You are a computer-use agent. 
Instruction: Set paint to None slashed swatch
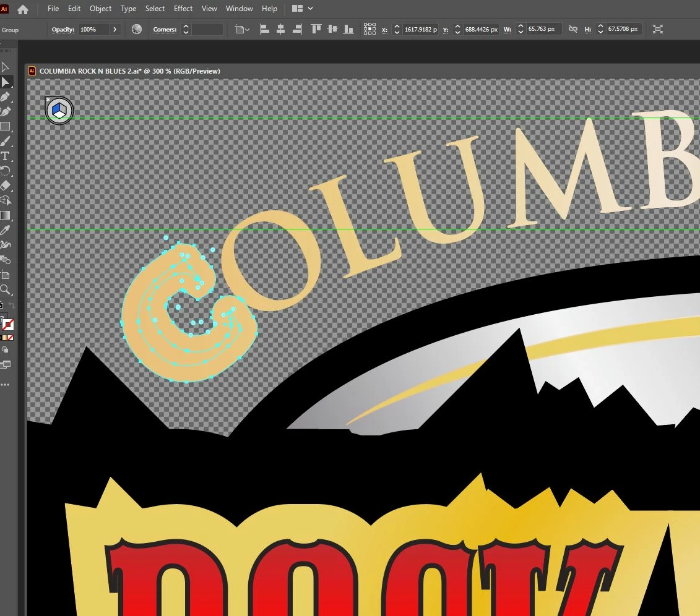[11, 338]
